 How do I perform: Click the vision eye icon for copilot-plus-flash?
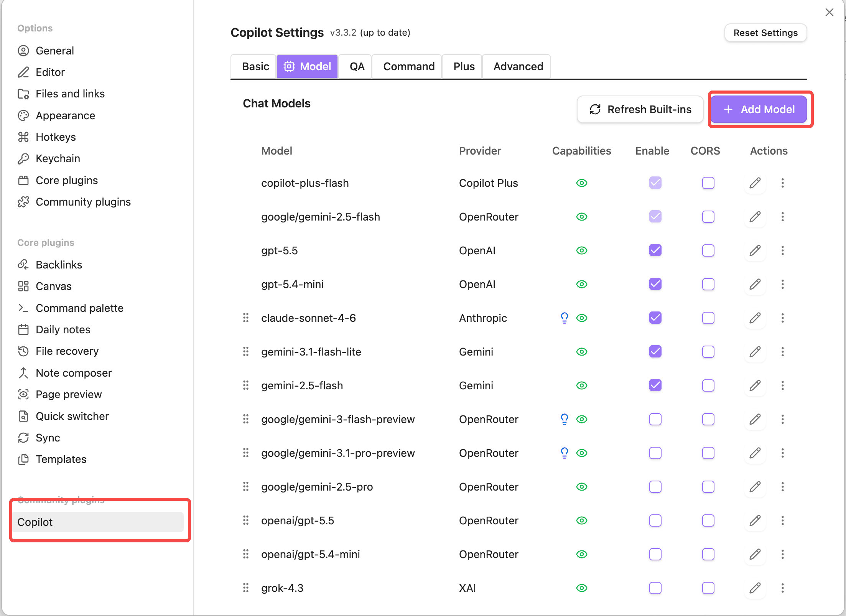tap(582, 183)
